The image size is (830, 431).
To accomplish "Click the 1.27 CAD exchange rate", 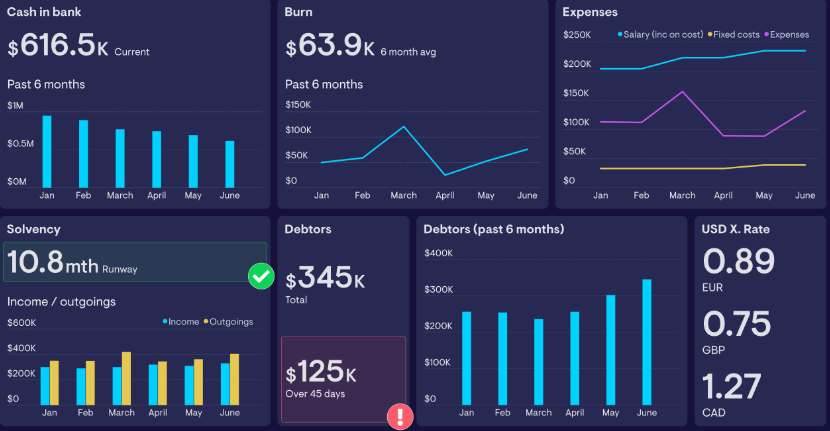I will (732, 386).
